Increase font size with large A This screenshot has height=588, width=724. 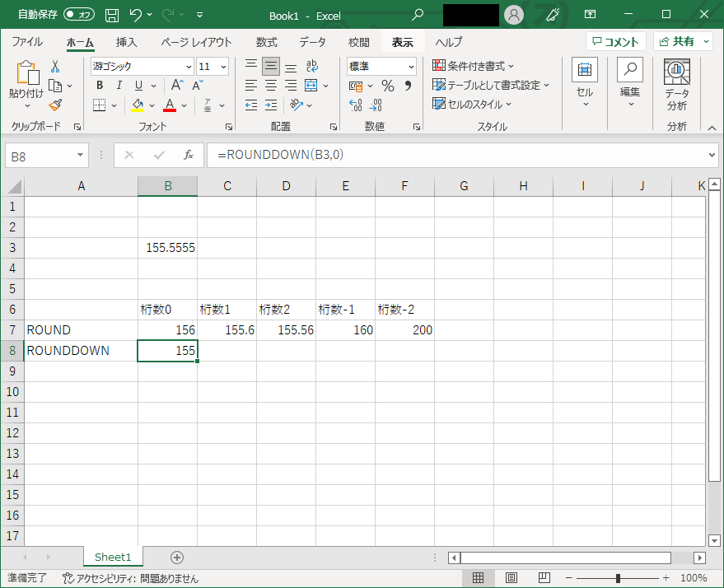tap(177, 85)
